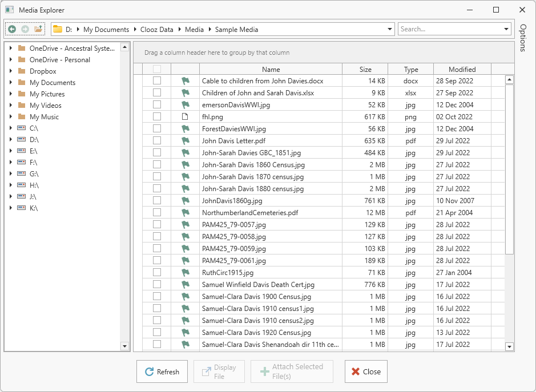
Task: Click the green flag icon beside John Davis Letter.pdf
Action: [185, 141]
